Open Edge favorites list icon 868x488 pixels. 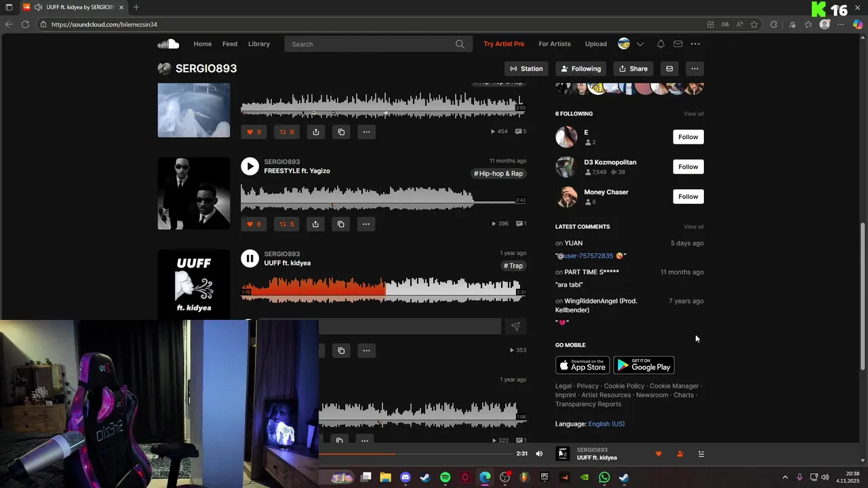tap(808, 24)
